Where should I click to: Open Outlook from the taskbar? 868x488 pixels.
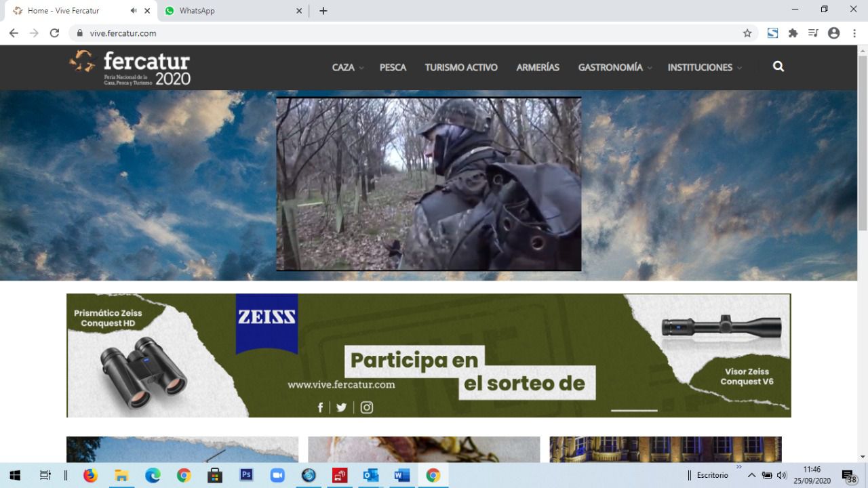pos(371,475)
